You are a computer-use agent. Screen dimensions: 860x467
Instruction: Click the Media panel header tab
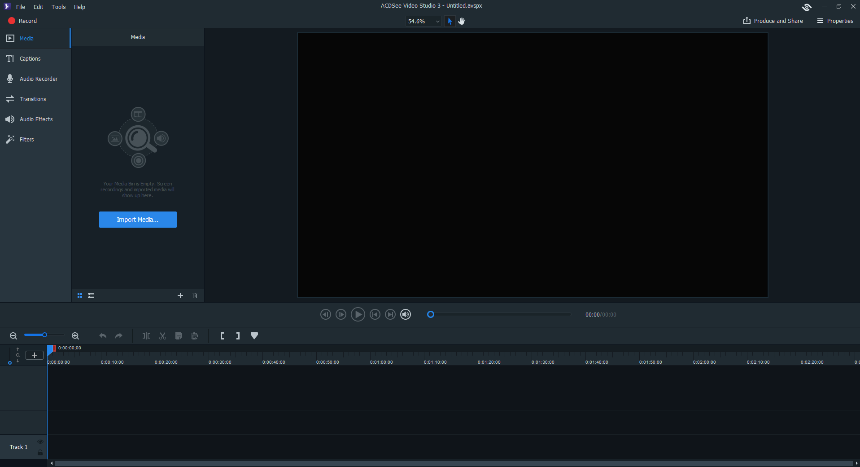point(138,37)
